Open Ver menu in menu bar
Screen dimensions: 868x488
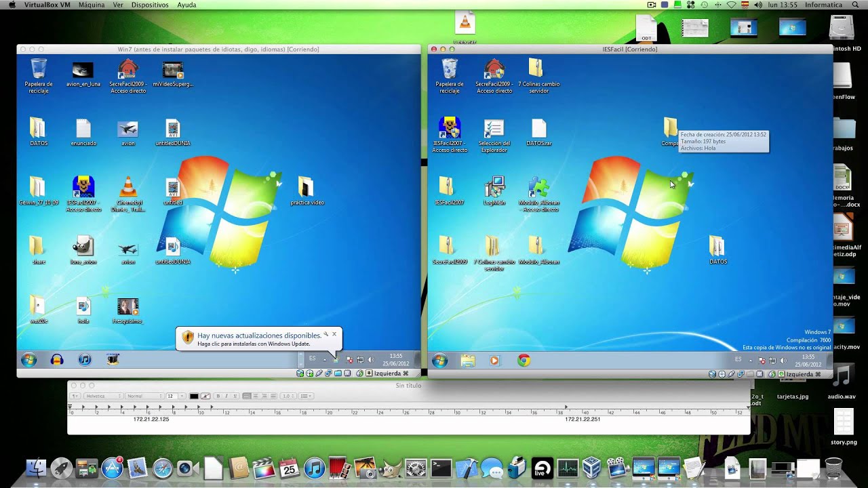point(118,5)
